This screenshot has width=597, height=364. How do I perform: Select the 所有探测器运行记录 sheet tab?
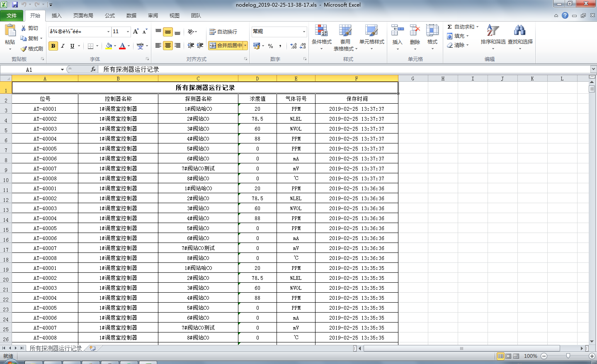click(x=56, y=348)
